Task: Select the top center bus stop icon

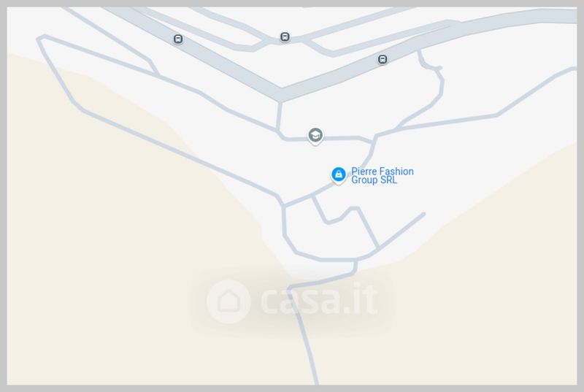Action: (285, 36)
